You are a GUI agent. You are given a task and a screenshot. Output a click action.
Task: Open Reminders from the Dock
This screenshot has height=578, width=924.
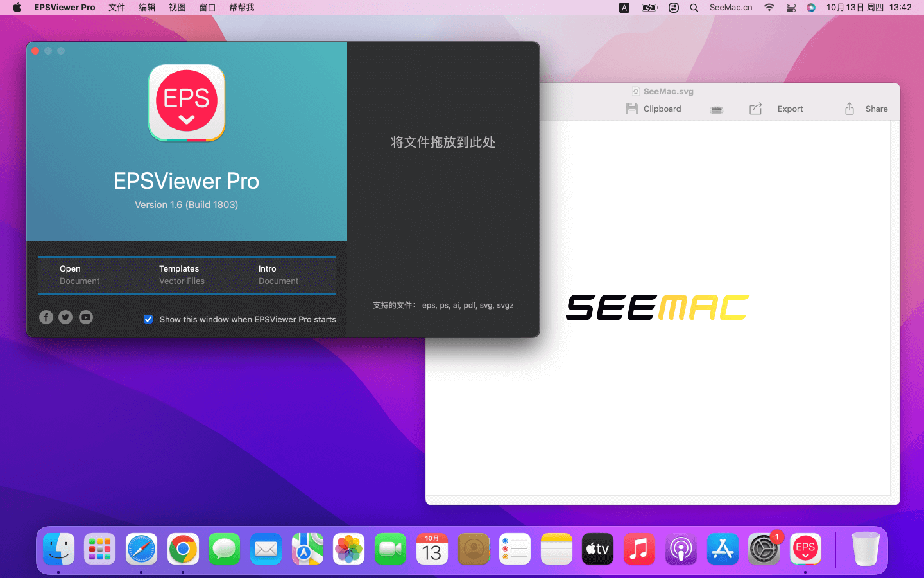coord(515,549)
